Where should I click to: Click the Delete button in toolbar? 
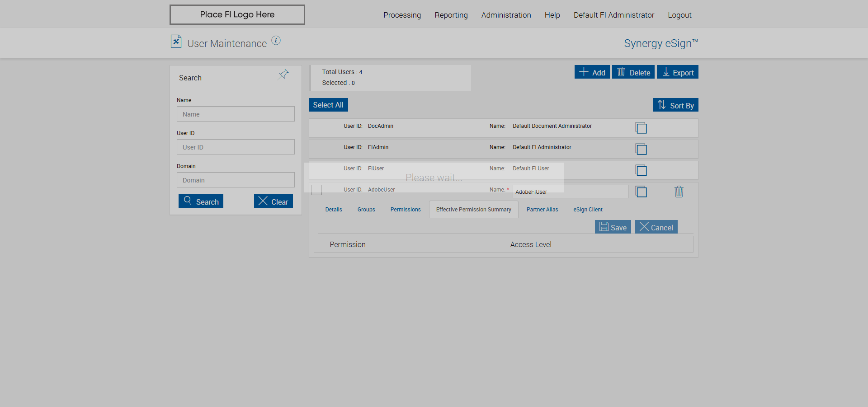coord(633,72)
